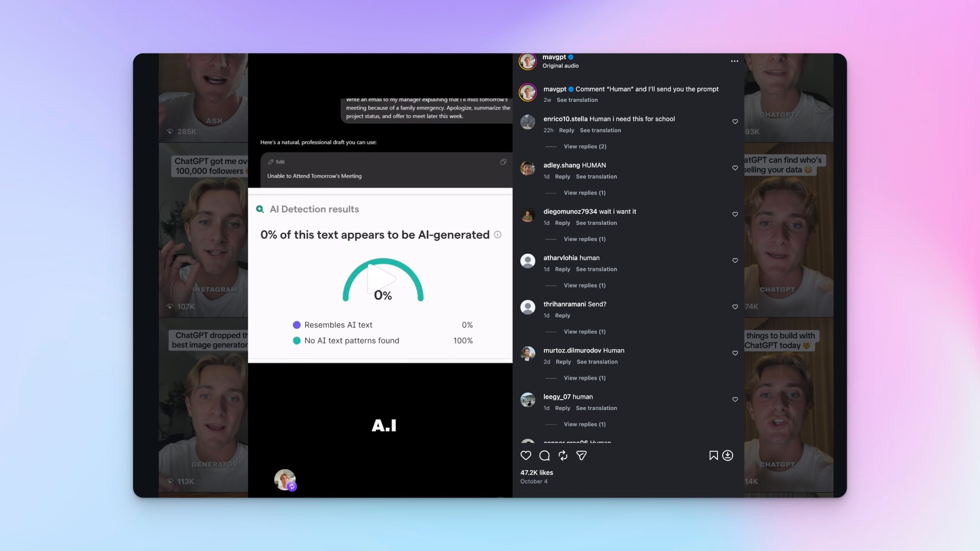Image resolution: width=980 pixels, height=551 pixels.
Task: Open the comment bubble icon
Action: click(544, 455)
